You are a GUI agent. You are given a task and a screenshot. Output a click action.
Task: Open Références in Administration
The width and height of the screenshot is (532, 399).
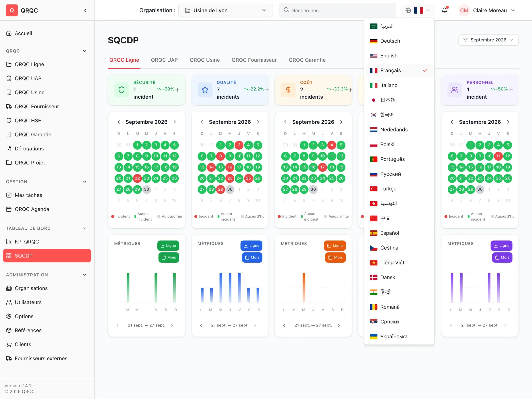point(47,330)
